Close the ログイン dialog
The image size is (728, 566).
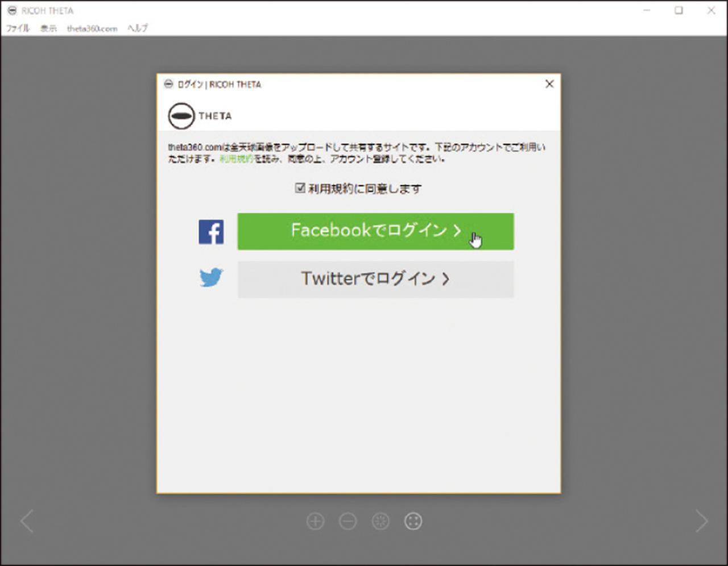click(x=549, y=84)
